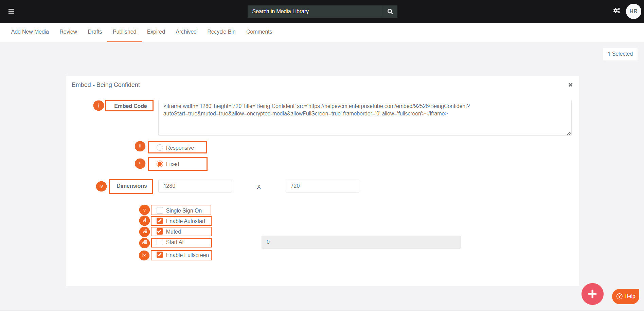Toggle the Muted checkbox
The image size is (644, 312).
[x=160, y=232]
